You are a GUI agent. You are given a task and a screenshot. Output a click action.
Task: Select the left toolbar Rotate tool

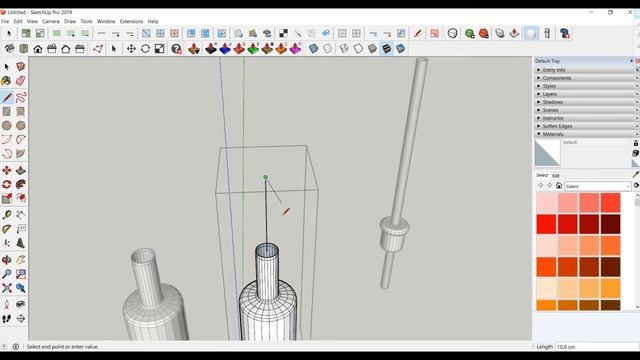point(7,184)
